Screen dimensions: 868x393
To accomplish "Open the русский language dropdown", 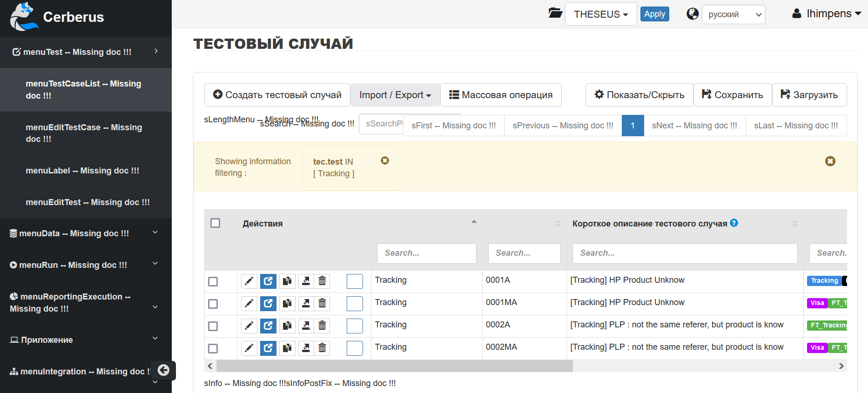I will point(733,14).
